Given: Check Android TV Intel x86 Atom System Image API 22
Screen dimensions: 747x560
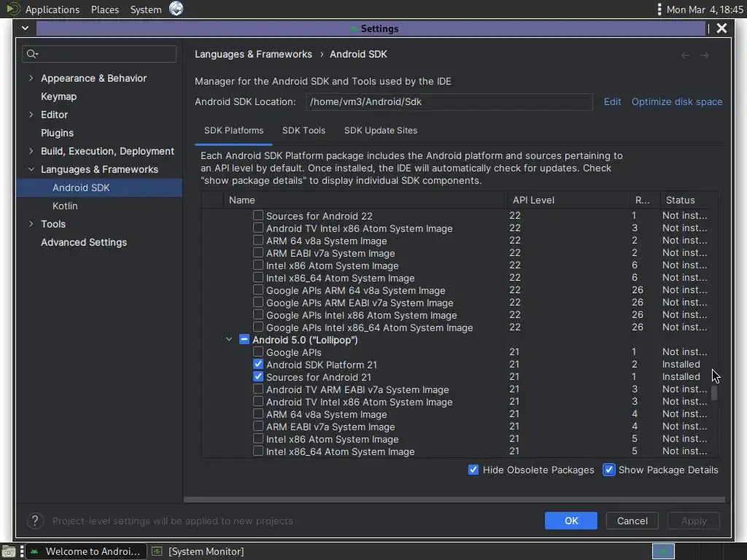Looking at the screenshot, I should pyautogui.click(x=258, y=227).
